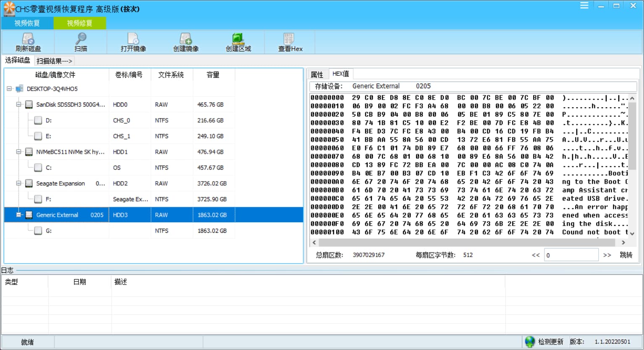Jump to sector with the 跳转 button

tap(626, 255)
